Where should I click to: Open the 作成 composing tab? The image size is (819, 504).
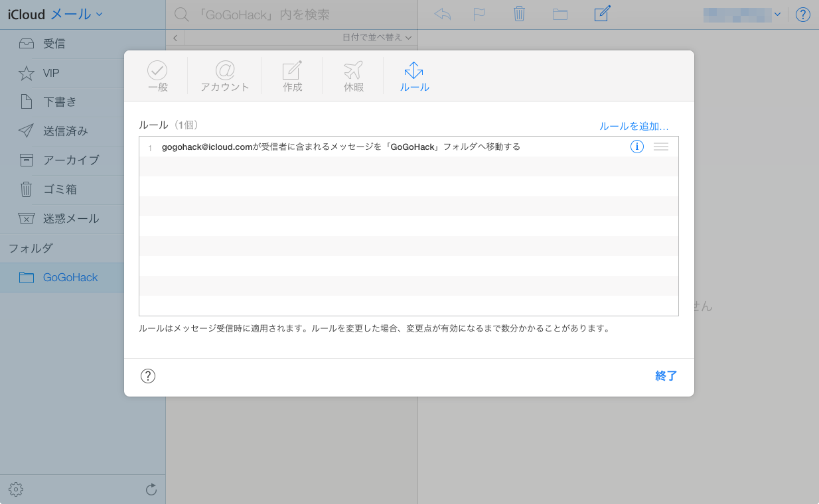click(292, 76)
